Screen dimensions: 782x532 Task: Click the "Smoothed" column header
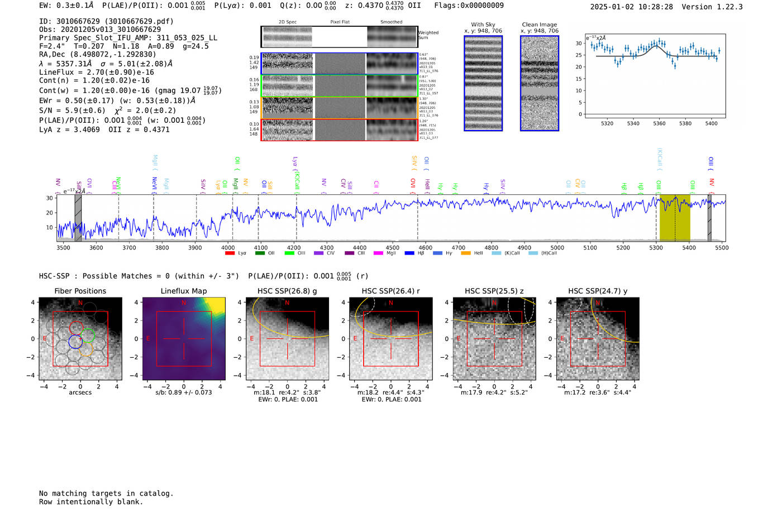tap(392, 22)
